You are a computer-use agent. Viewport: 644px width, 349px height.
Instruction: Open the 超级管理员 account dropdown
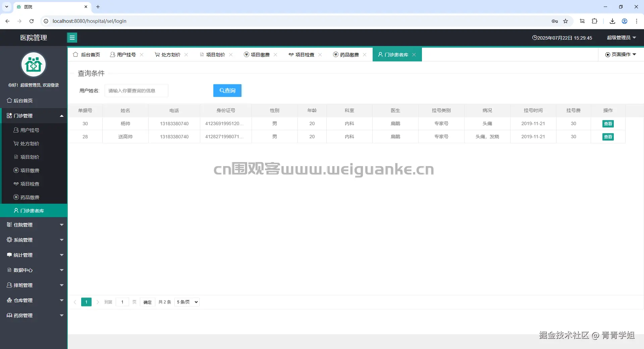click(621, 38)
